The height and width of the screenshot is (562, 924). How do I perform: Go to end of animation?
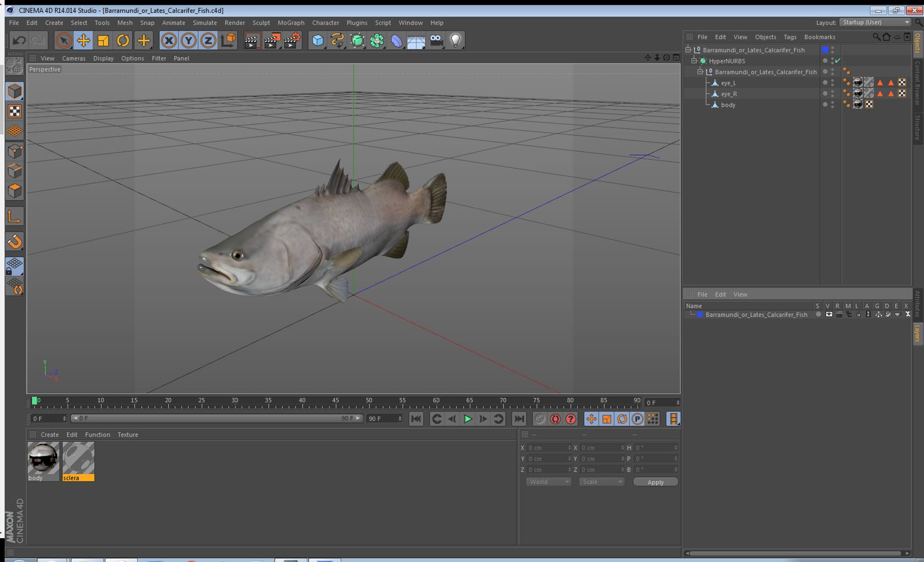[519, 419]
